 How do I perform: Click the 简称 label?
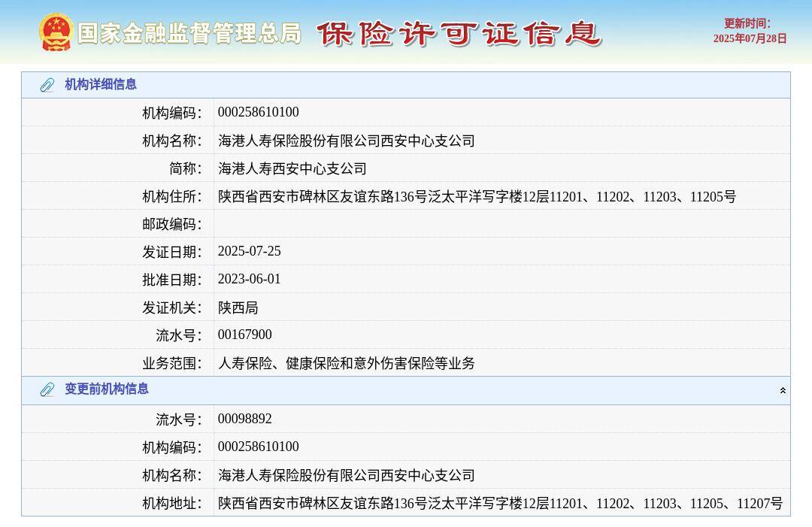point(186,168)
